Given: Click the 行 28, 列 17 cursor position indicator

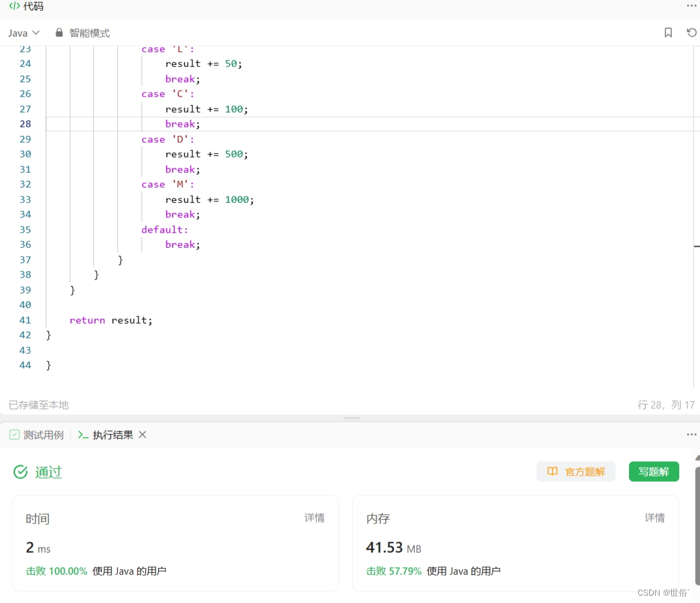Looking at the screenshot, I should [666, 405].
